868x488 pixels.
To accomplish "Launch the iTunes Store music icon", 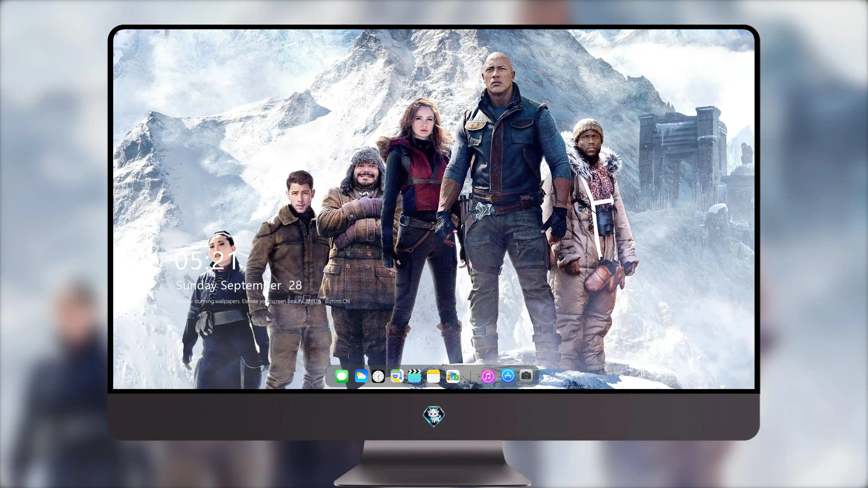I will [x=488, y=376].
